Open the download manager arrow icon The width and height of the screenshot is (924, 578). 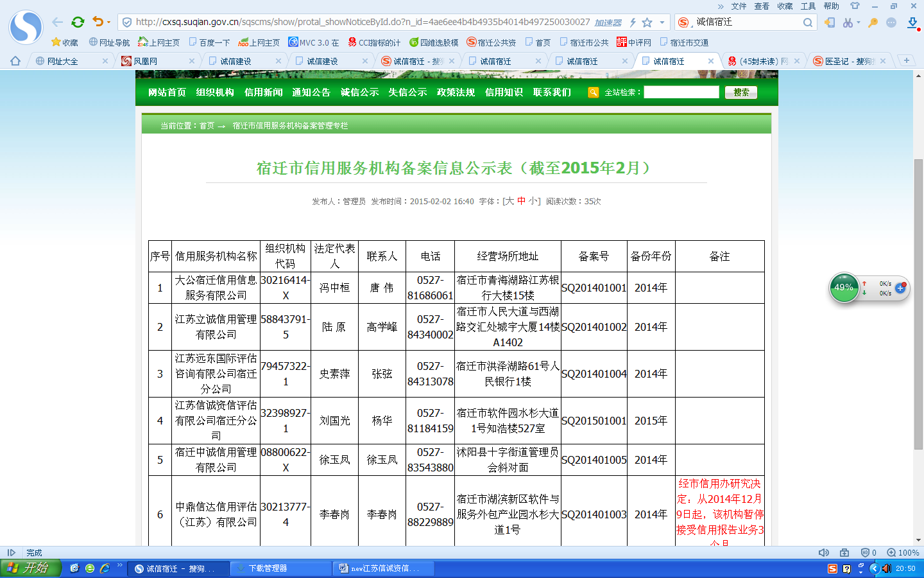coord(912,22)
